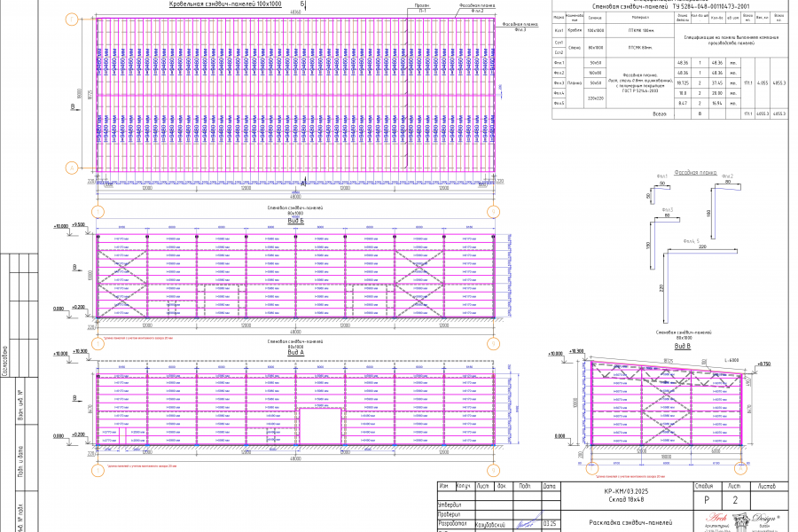Select the '37.45' quantity cell

pos(716,83)
